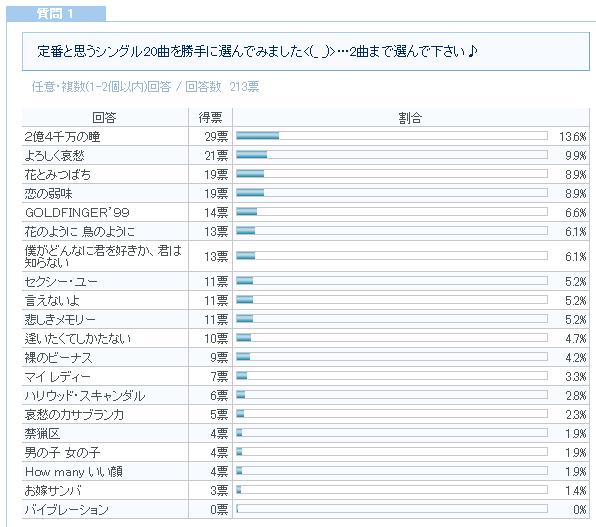Click the セクシー・ユー progress bar
596x527 pixels.
(x=392, y=281)
